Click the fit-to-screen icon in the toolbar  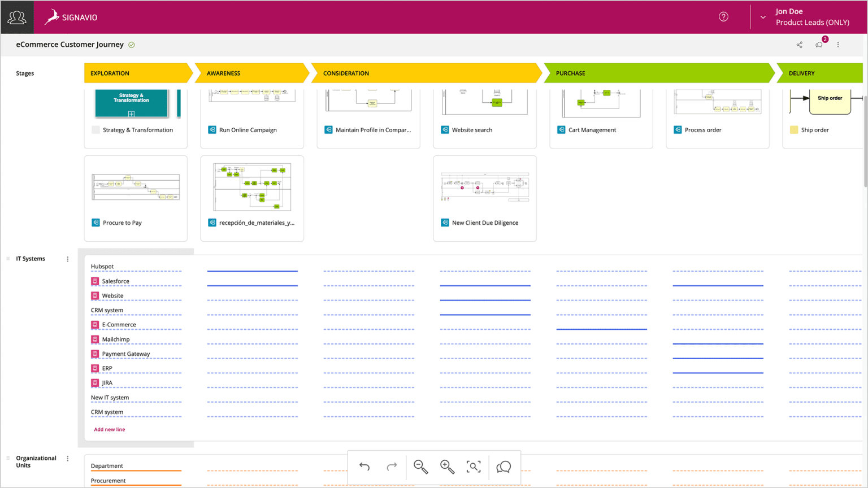click(x=474, y=467)
